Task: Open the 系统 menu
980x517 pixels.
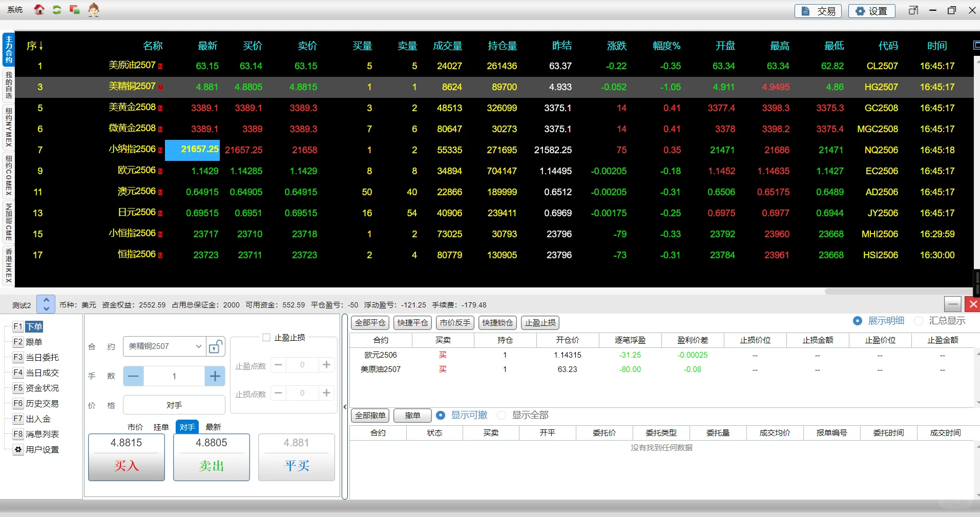Action: tap(15, 10)
